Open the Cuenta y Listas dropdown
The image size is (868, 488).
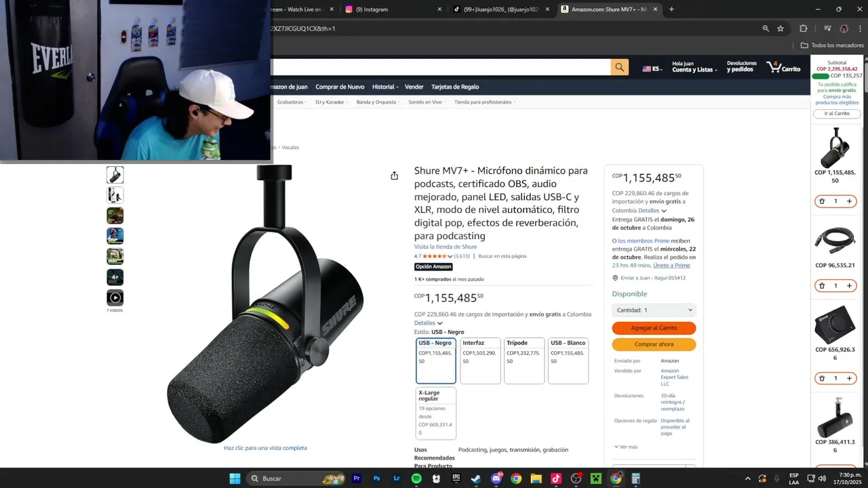click(x=694, y=67)
